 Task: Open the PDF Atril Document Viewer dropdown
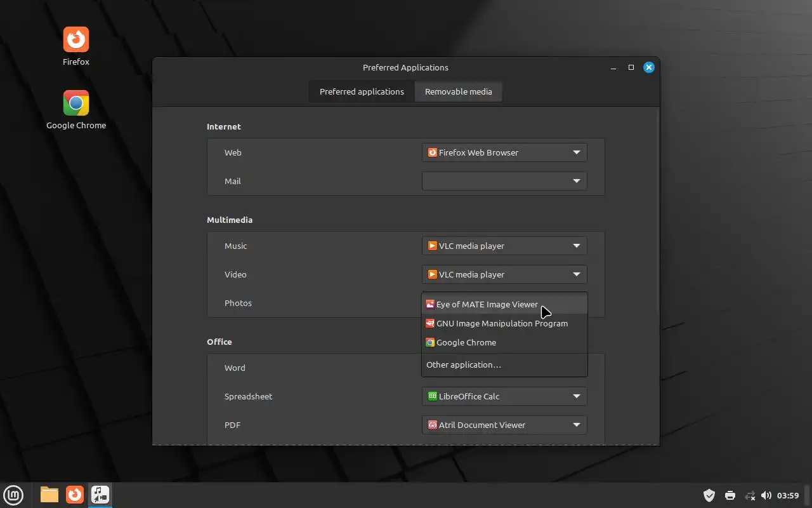point(504,425)
